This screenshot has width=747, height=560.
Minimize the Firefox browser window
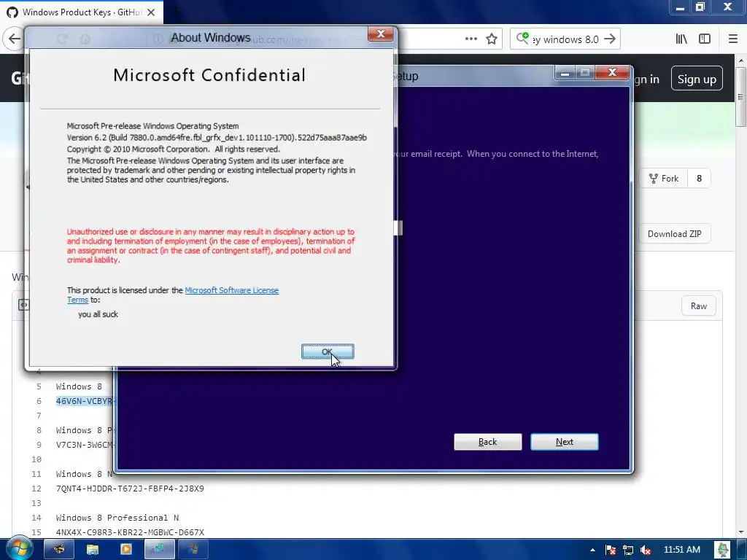[681, 7]
